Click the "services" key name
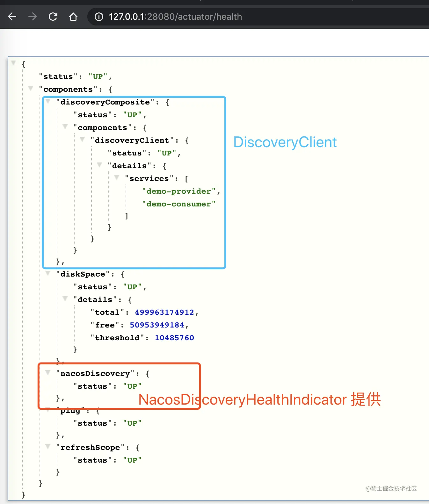This screenshot has height=504, width=429. [x=149, y=178]
